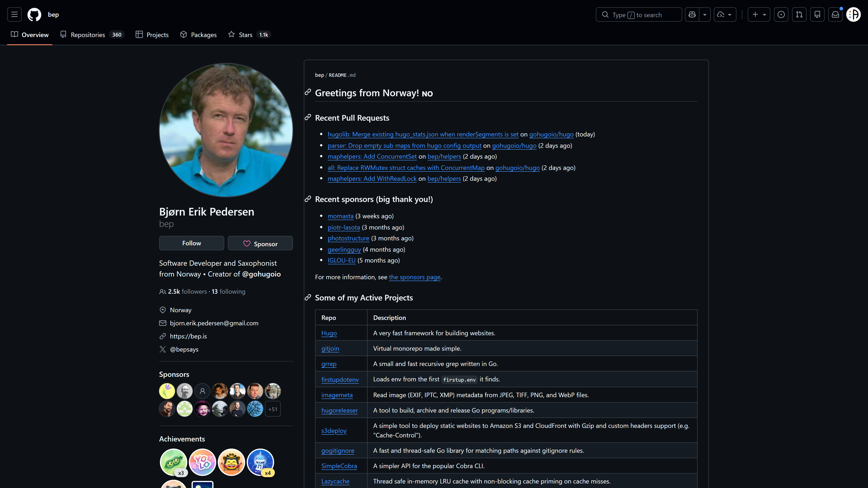868x488 pixels.
Task: Open the YOLO achievement badge
Action: pyautogui.click(x=202, y=462)
